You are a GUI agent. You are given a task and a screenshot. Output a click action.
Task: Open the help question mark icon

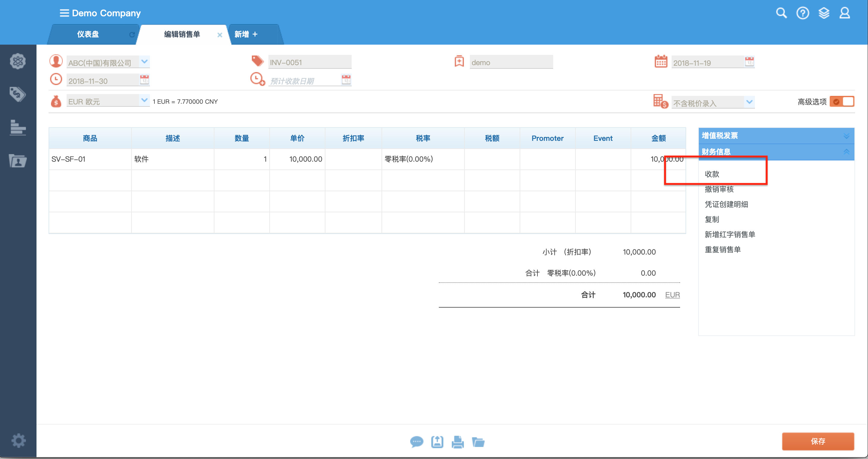(803, 13)
